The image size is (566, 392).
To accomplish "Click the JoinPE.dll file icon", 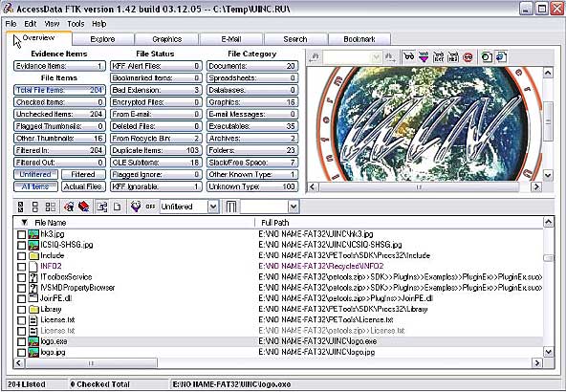I will pos(33,298).
